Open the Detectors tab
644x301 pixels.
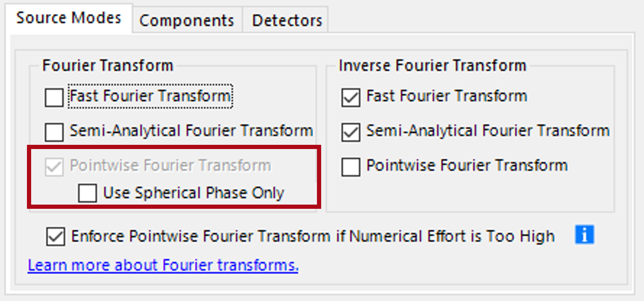[287, 20]
